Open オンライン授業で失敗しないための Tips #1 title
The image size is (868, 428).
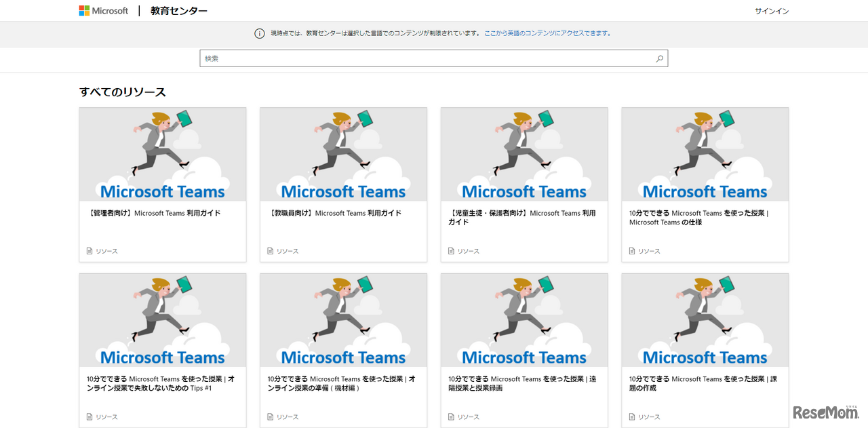tap(161, 383)
